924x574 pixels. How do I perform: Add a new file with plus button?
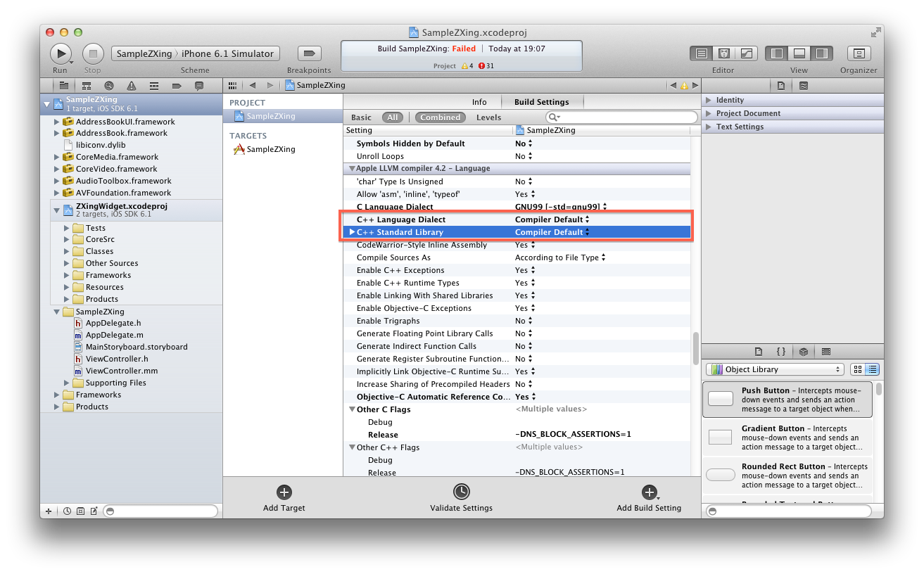pyautogui.click(x=49, y=511)
